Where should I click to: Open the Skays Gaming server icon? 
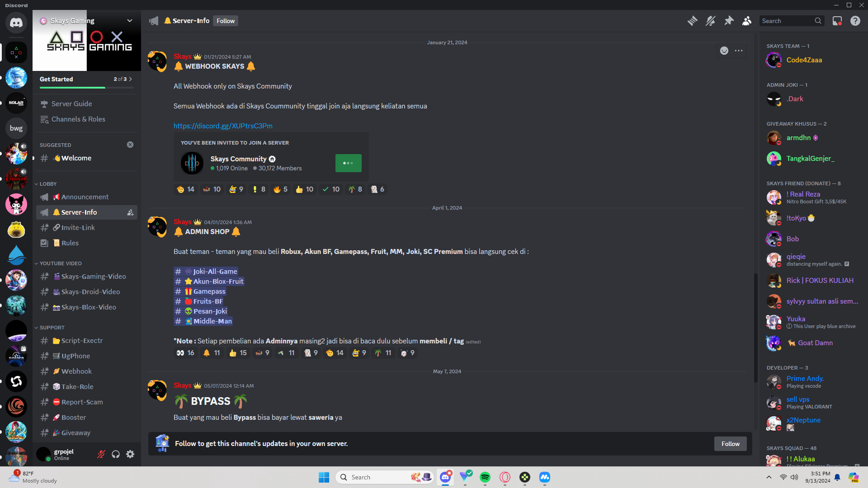point(16,52)
